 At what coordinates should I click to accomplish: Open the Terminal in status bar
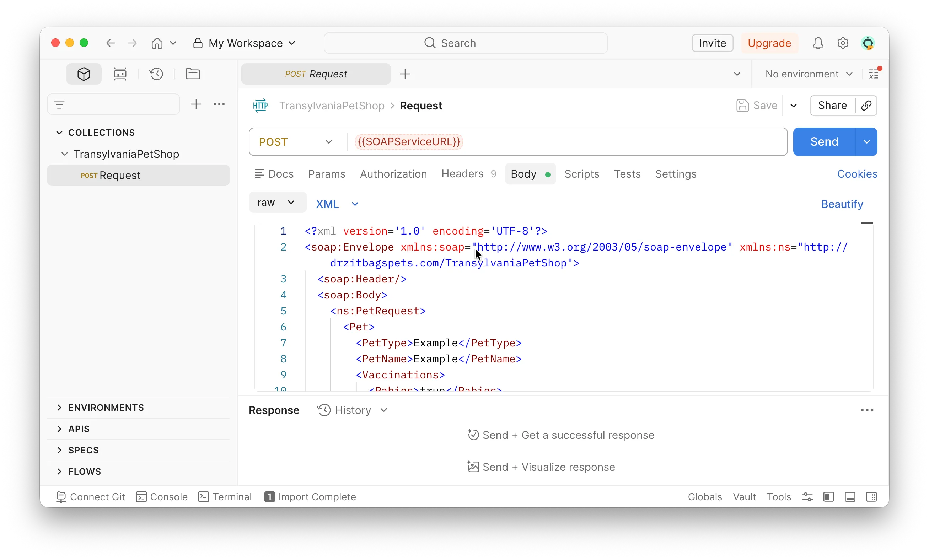(x=225, y=497)
